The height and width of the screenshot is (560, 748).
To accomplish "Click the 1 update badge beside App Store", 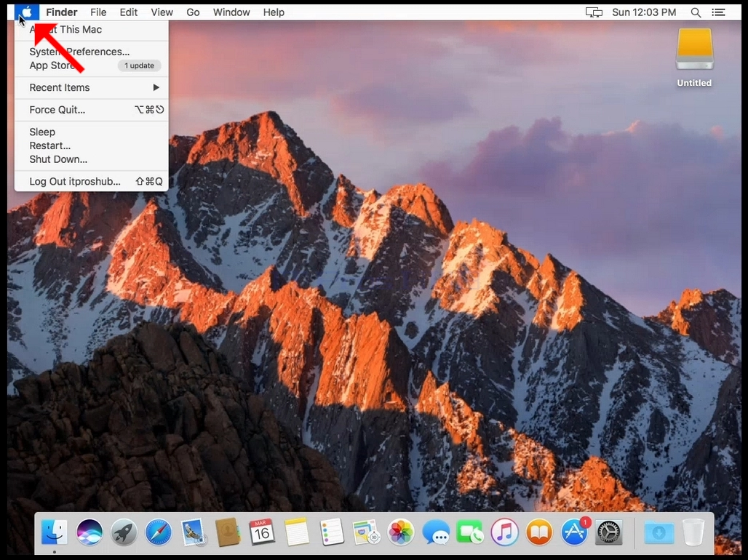I will coord(139,65).
